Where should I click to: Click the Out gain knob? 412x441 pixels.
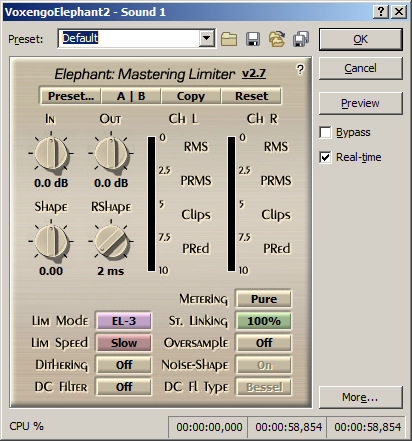tap(111, 154)
